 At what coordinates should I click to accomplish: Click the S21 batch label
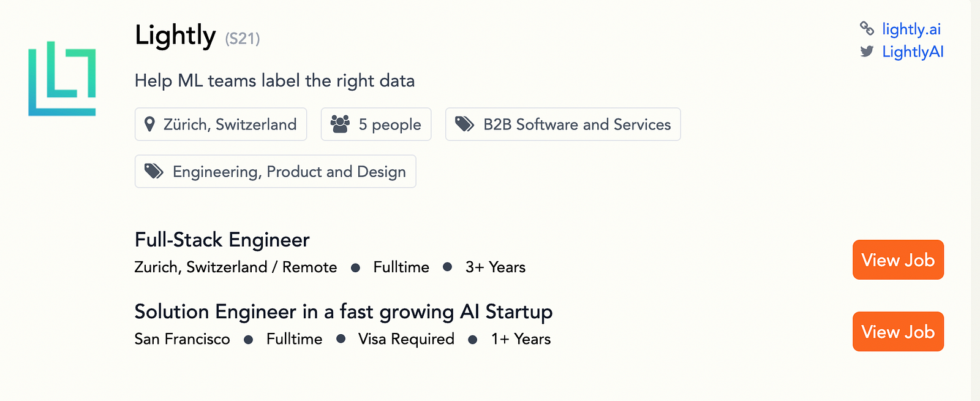(x=243, y=39)
